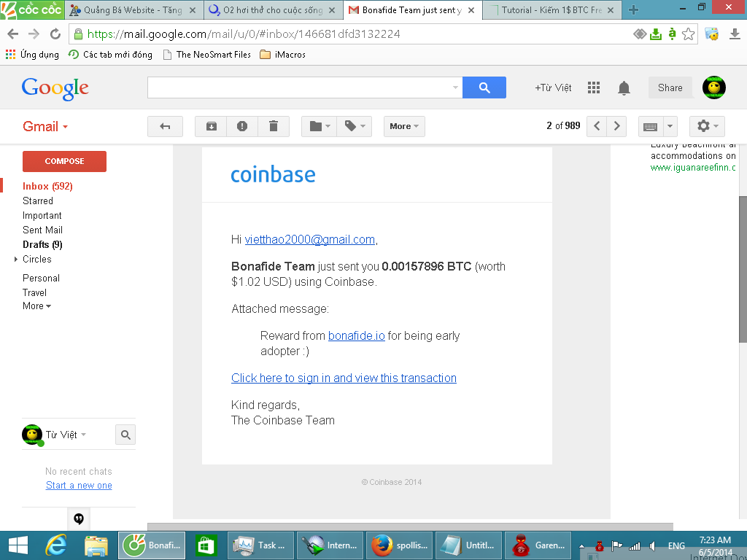Click the blue search button

(x=484, y=87)
